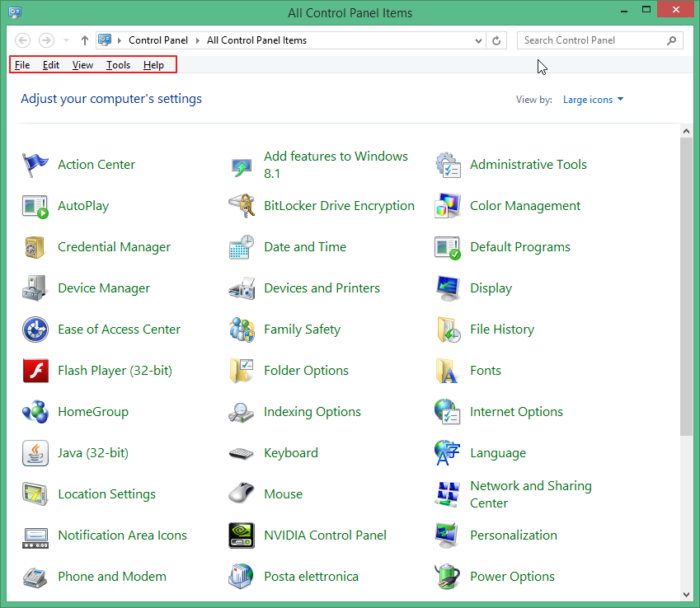This screenshot has width=700, height=608.
Task: Expand the recent locations arrow
Action: (x=67, y=40)
